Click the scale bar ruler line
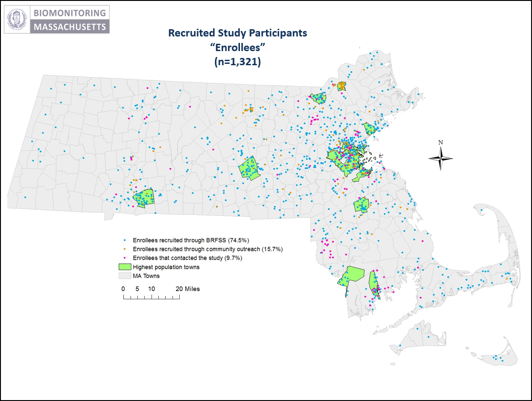This screenshot has height=401, width=532. tap(151, 297)
